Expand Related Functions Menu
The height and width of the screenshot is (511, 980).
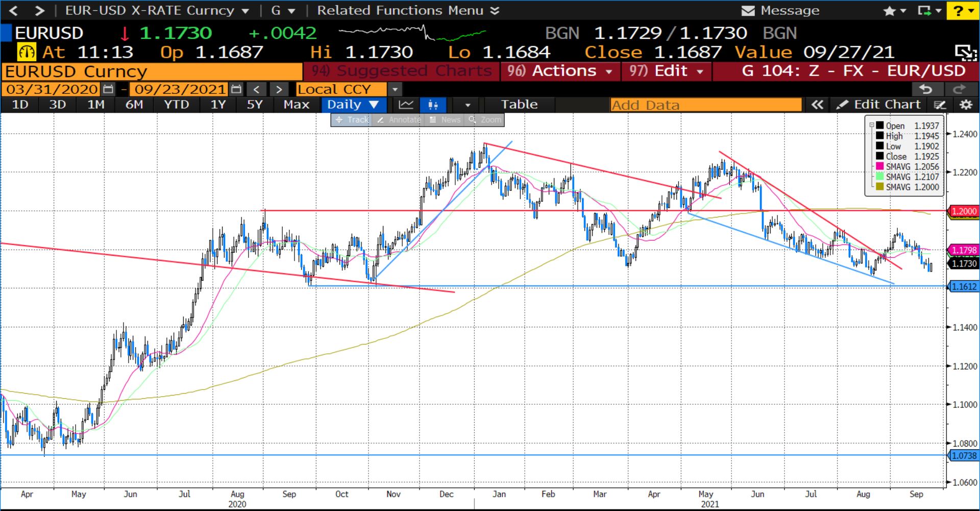(x=408, y=11)
